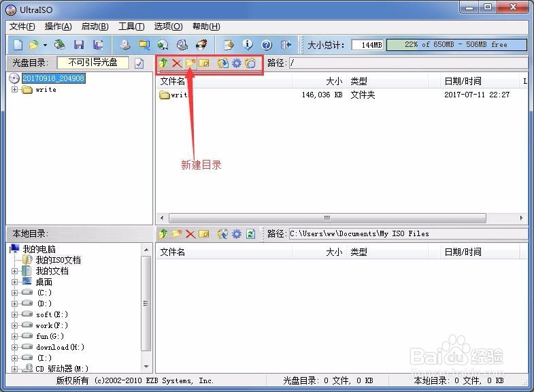The width and height of the screenshot is (534, 392).
Task: Select 我的ISO文档 in local tree
Action: tap(59, 260)
